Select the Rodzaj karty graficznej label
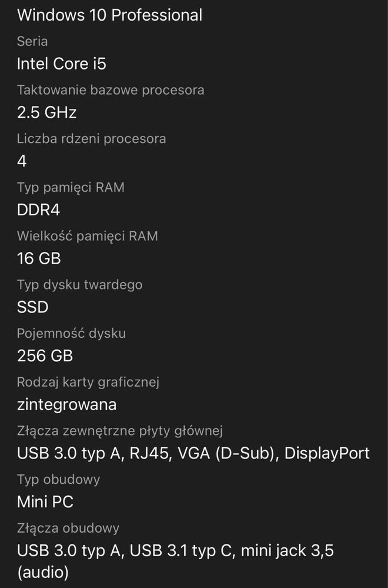This screenshot has width=388, height=588. point(88,382)
